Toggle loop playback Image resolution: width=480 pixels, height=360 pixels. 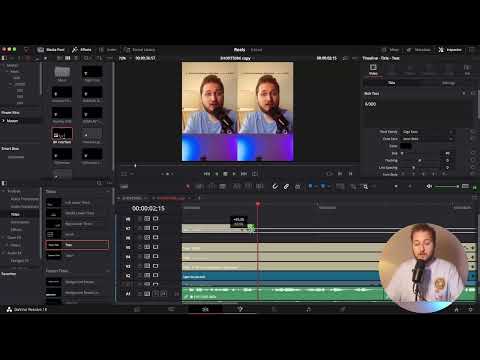[255, 174]
